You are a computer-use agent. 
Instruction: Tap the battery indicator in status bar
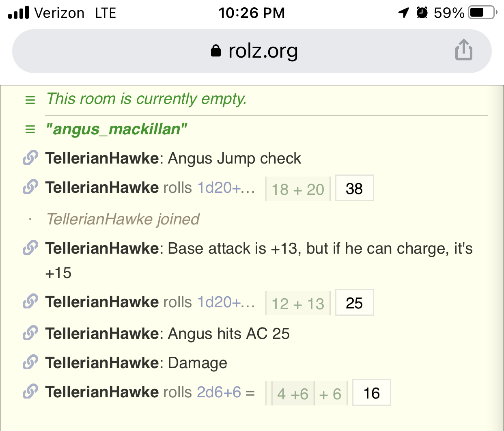pos(482,13)
